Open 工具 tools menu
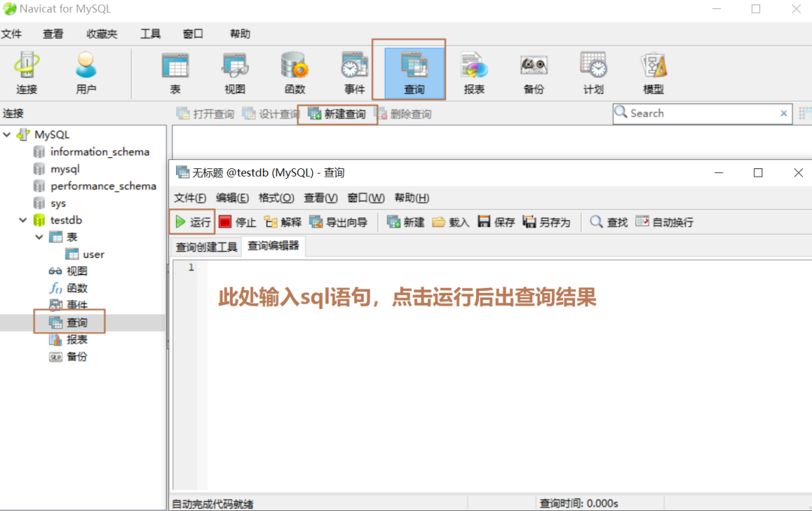 (150, 34)
